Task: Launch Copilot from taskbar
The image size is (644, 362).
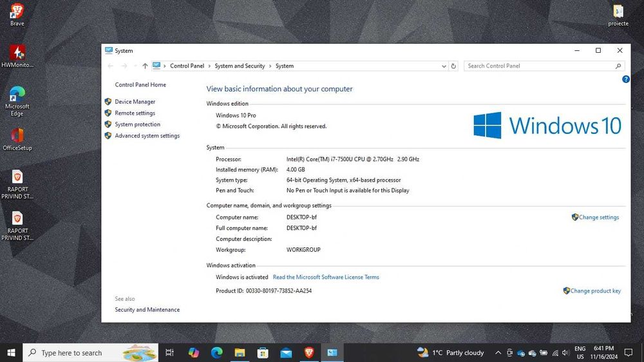Action: [193, 352]
